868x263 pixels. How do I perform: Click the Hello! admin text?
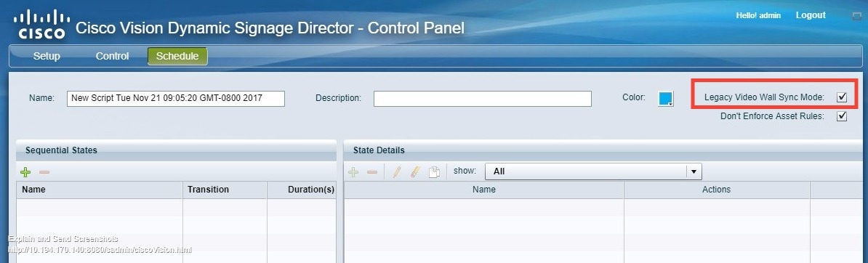tap(758, 15)
